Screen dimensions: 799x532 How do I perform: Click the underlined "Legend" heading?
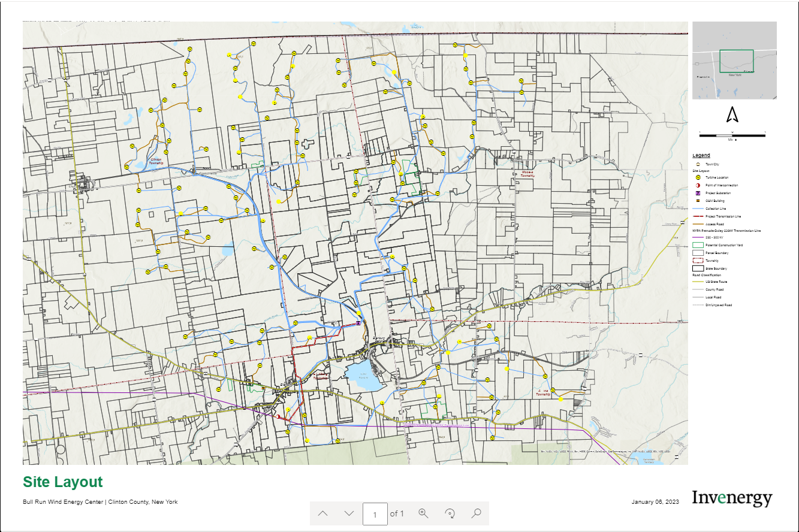tap(701, 155)
